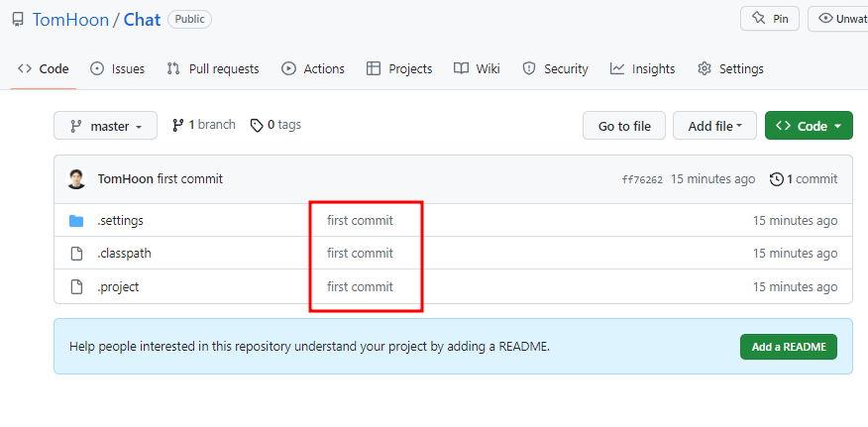View the 1 branch link
Viewport: 868px width, 427px height.
203,125
